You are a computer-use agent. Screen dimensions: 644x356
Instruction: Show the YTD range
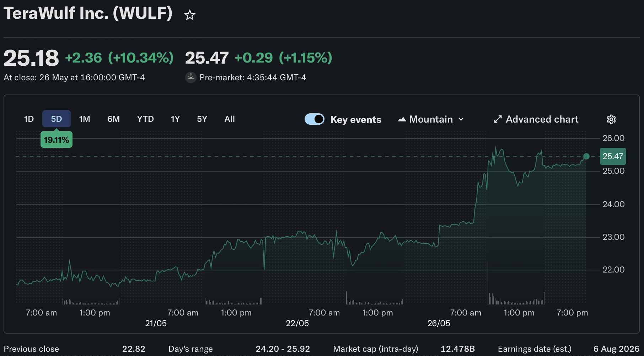pyautogui.click(x=145, y=119)
